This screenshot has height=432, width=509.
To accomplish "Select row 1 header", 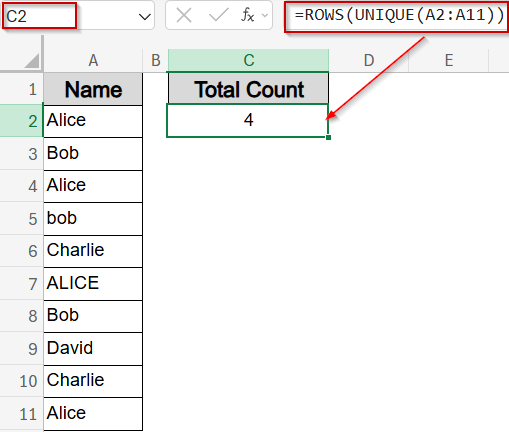I will [x=21, y=89].
